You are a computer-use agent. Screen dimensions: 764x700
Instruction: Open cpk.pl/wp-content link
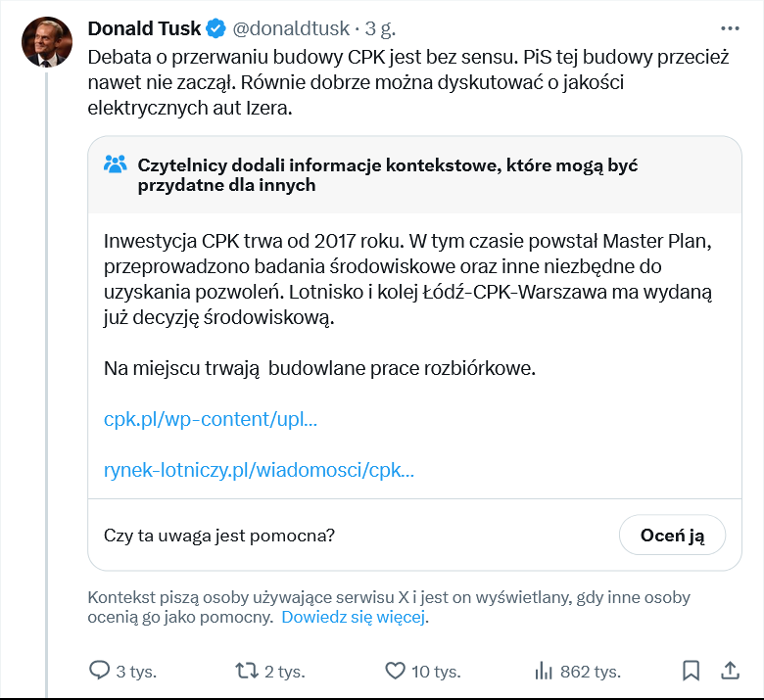pos(210,419)
